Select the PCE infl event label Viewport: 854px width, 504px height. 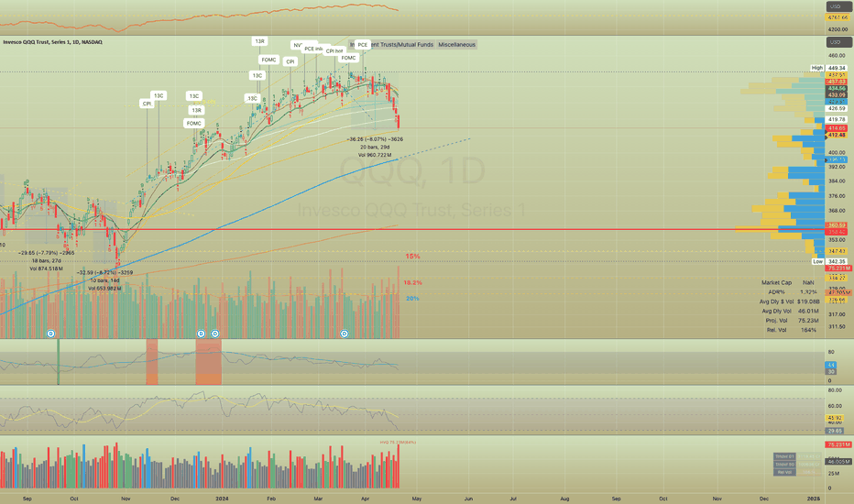pos(313,49)
